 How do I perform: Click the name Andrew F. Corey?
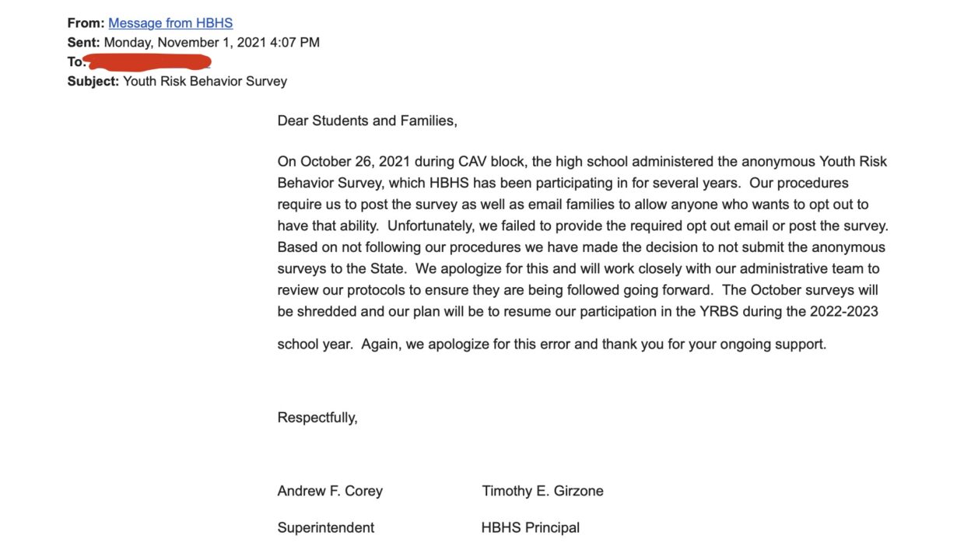330,491
